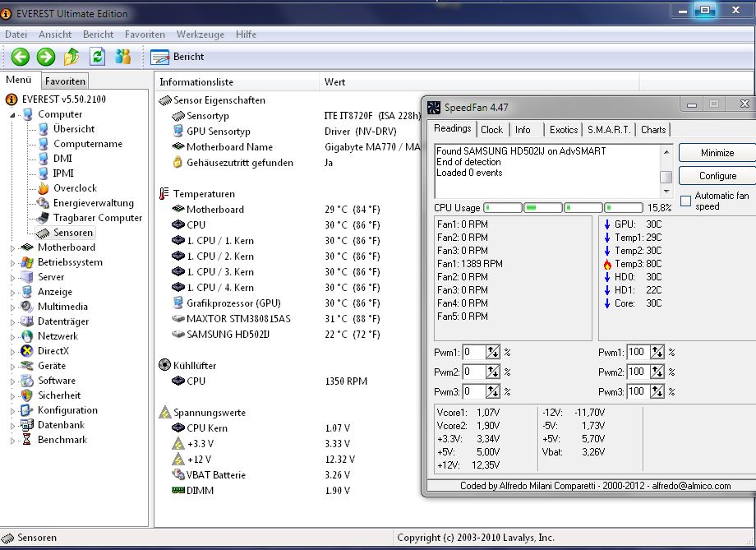The width and height of the screenshot is (756, 550).
Task: Expand the Datenträger tree node
Action: [x=12, y=322]
